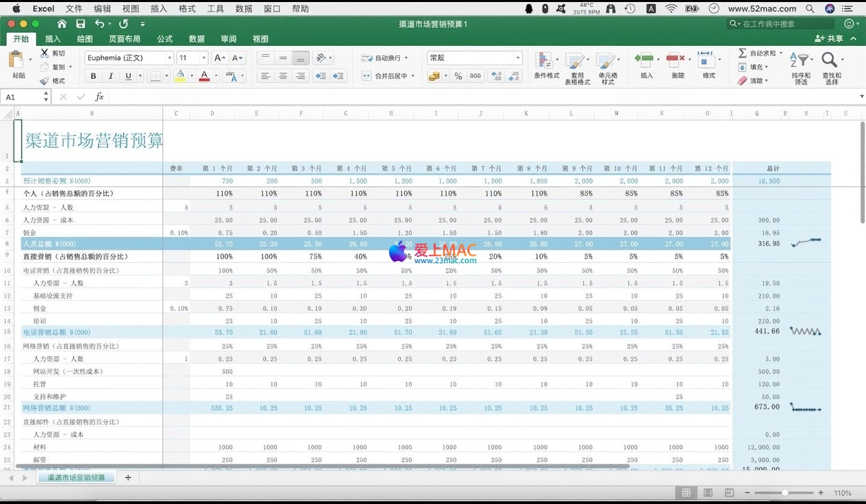Open the Euphemia font name dropdown
Viewport: 866px width, 504px height.
[169, 58]
